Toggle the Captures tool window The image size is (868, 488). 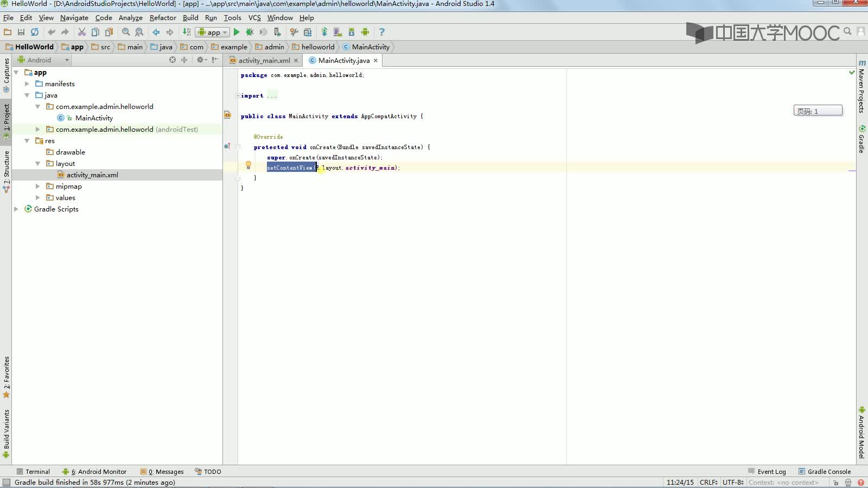coord(7,75)
